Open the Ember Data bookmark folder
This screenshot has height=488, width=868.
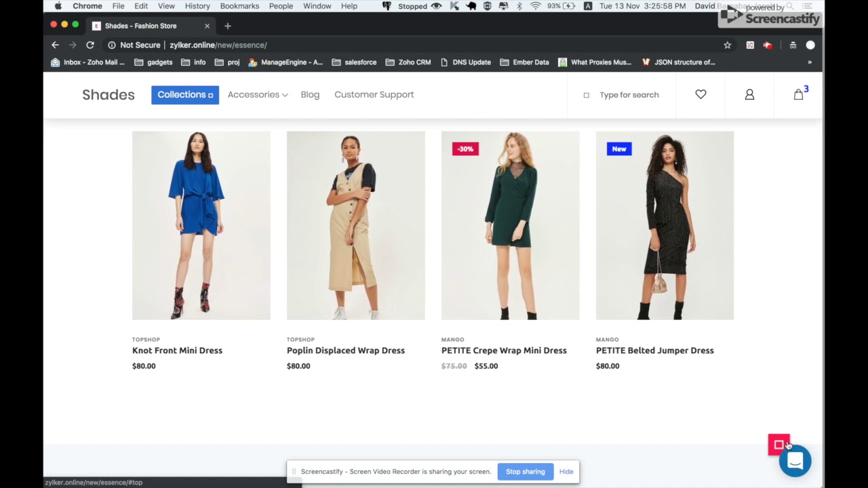(524, 62)
